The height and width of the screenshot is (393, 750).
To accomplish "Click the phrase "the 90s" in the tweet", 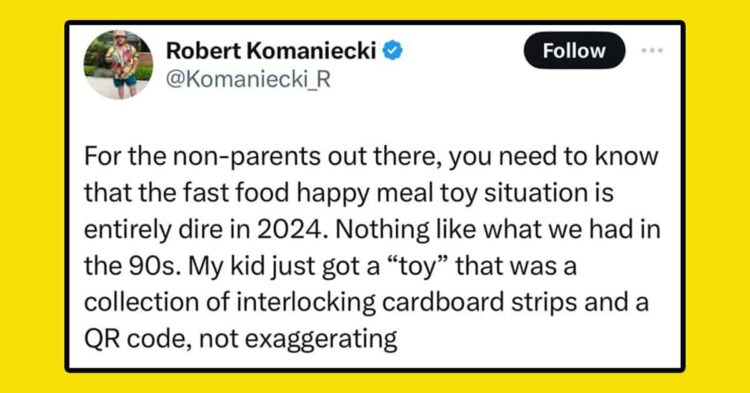I will 130,267.
